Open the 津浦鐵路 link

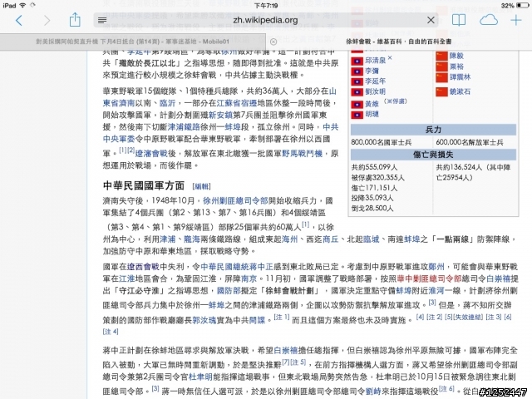184,127
